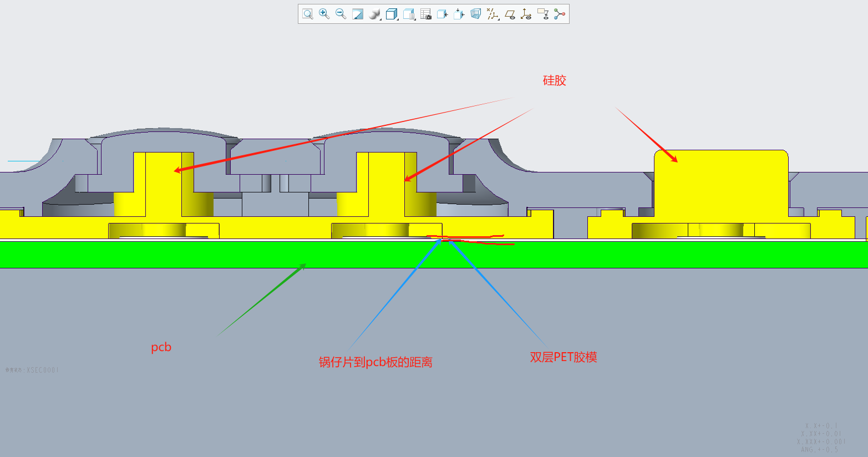Viewport: 868px width, 457px height.
Task: Click the Zoom In magnifier icon
Action: pyautogui.click(x=324, y=14)
